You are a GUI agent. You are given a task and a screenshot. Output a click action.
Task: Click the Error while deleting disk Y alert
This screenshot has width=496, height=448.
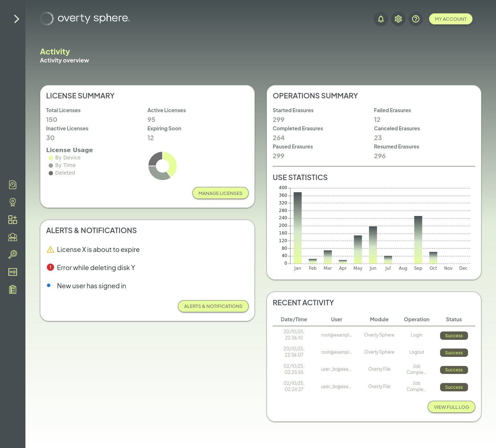pyautogui.click(x=95, y=268)
